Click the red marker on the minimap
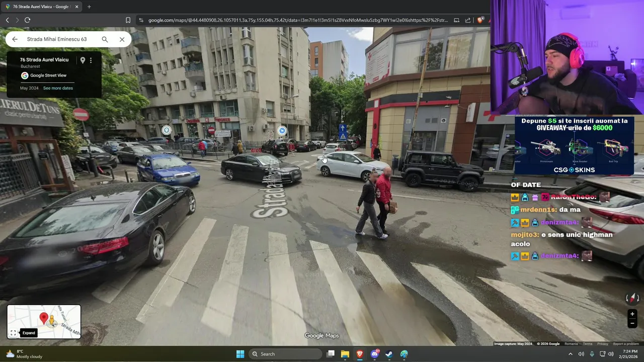Viewport: 644px width, 362px height. 44,318
